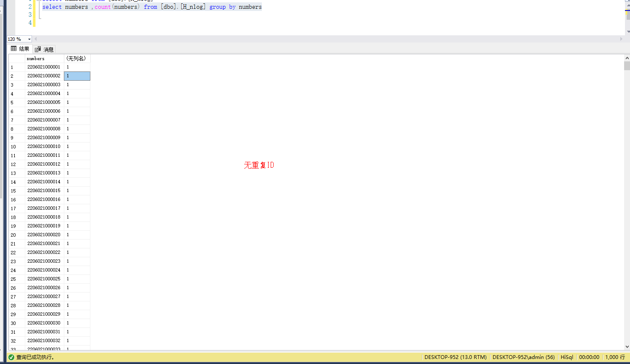This screenshot has width=630, height=364.
Task: Open the 120 % zoom dropdown
Action: pos(29,39)
